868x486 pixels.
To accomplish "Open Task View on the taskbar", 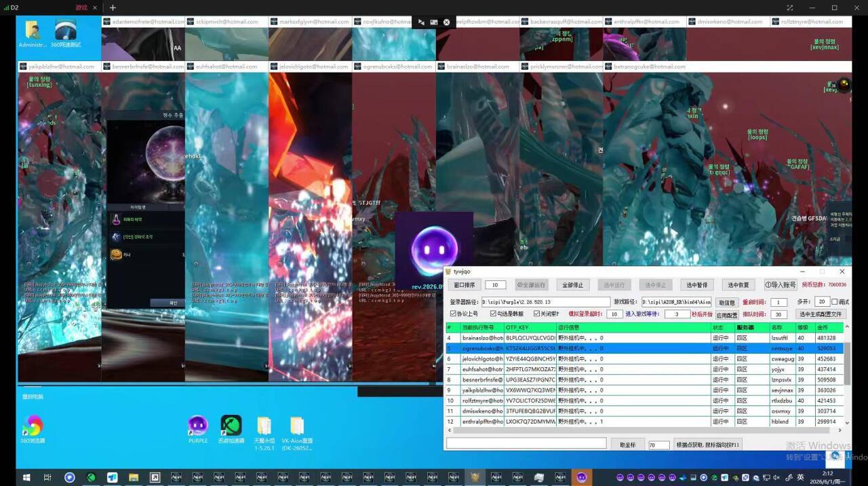I will pos(47,477).
